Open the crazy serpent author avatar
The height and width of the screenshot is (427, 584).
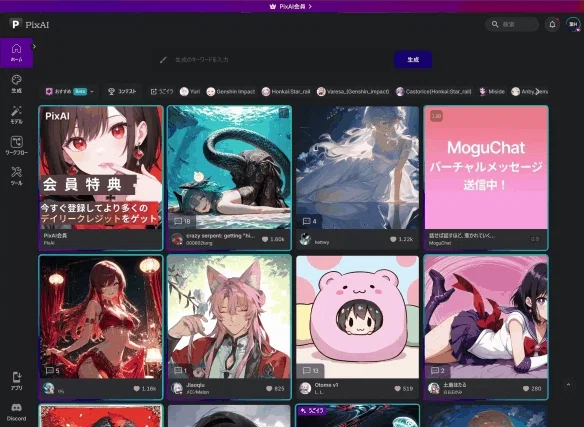pyautogui.click(x=177, y=239)
